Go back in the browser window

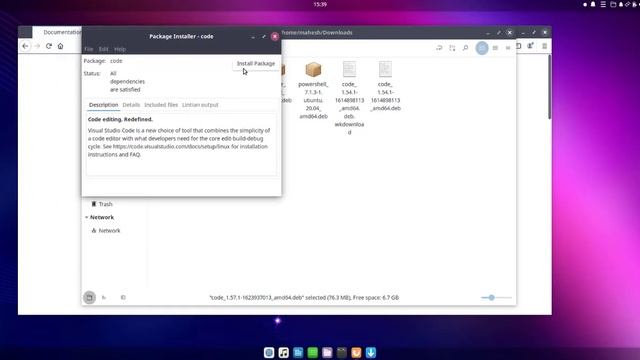pos(25,46)
